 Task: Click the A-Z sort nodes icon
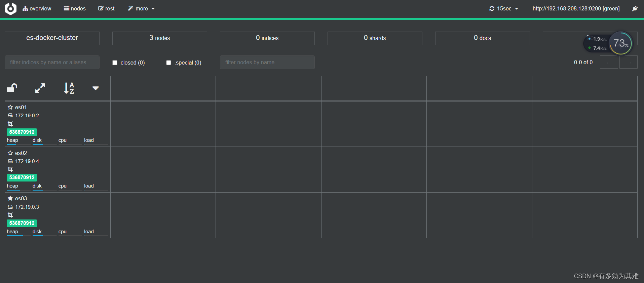[69, 88]
